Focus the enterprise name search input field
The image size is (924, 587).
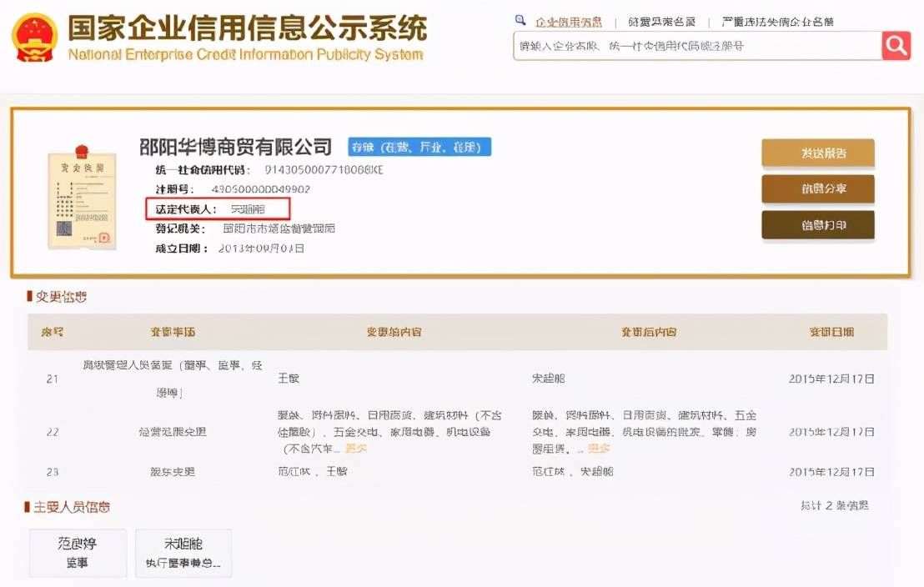click(x=696, y=46)
